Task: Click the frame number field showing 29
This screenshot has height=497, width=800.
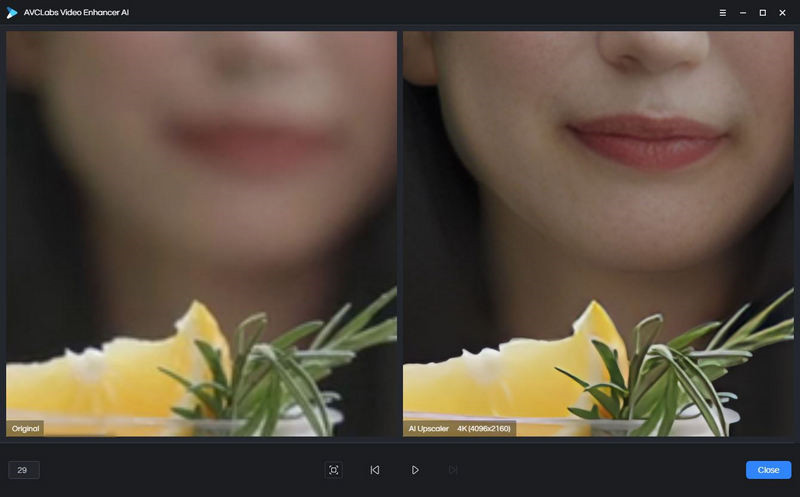Action: point(23,469)
